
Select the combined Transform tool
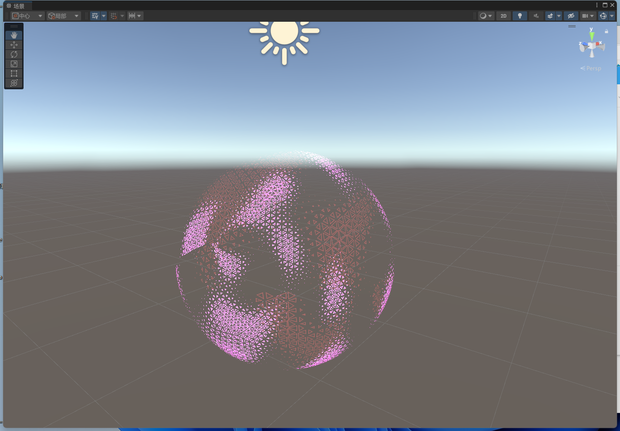pyautogui.click(x=14, y=83)
